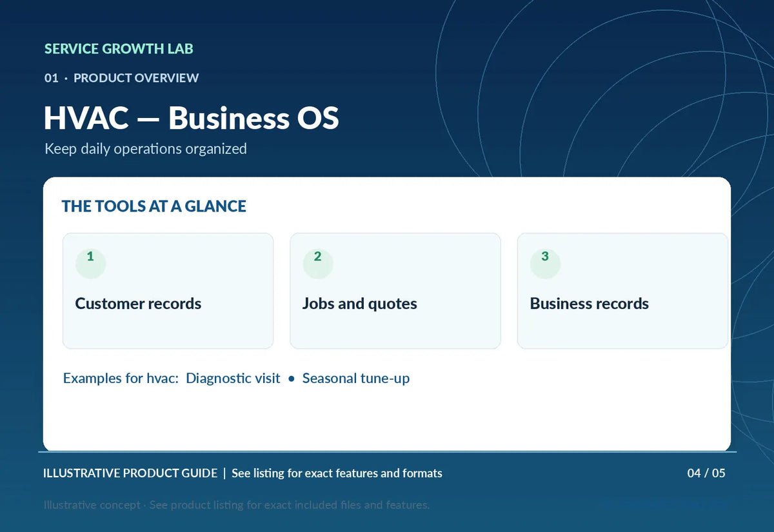Screen dimensions: 774x532
Task: Open the Jobs and quotes card
Action: pos(395,291)
